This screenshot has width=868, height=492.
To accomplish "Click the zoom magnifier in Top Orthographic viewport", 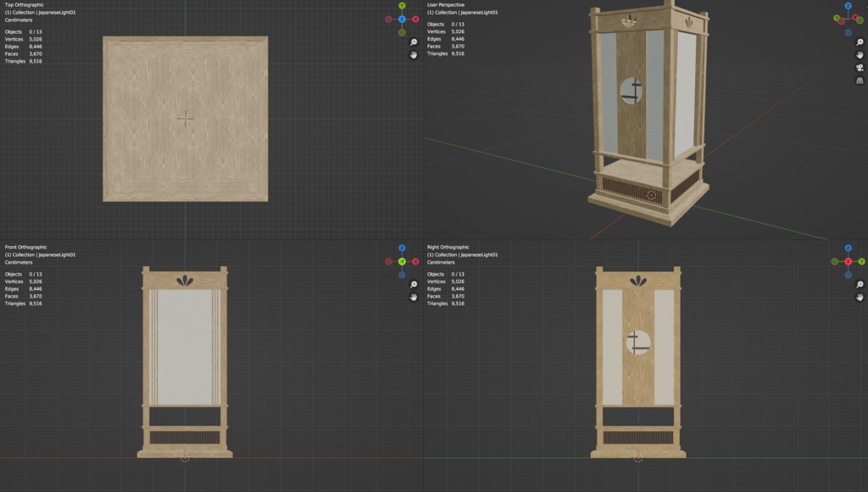I will (414, 42).
